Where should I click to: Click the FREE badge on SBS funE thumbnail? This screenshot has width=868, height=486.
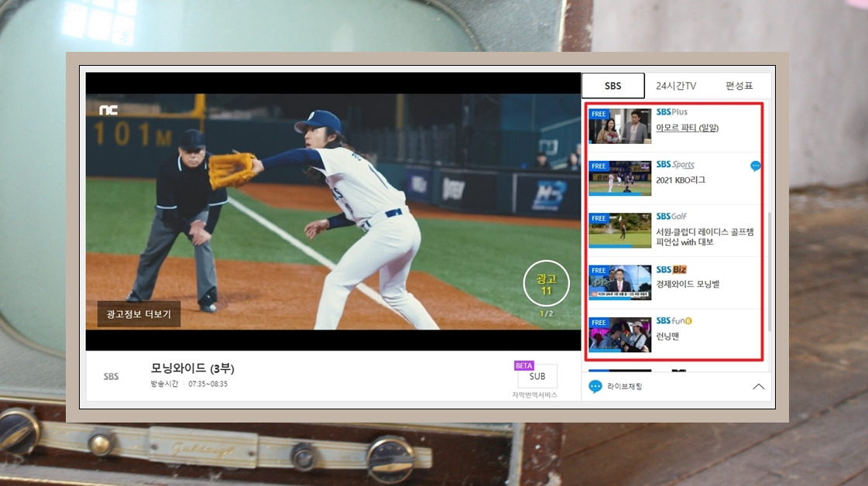pyautogui.click(x=599, y=323)
